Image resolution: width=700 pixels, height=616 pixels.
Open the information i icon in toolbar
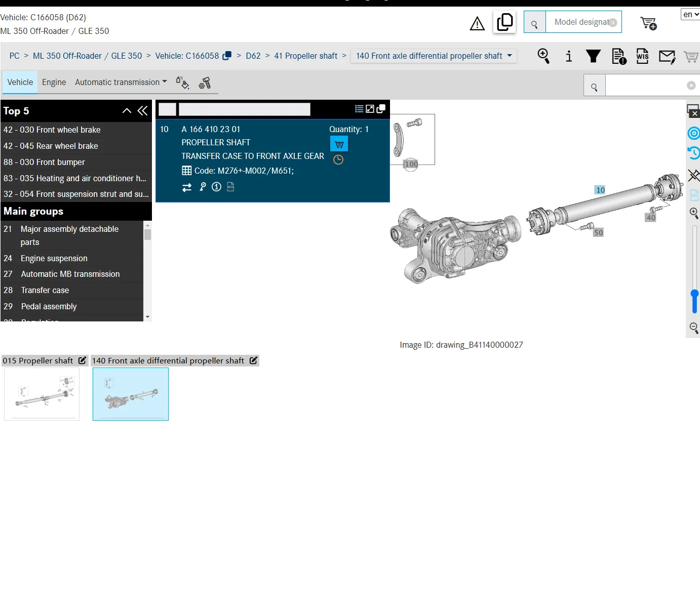[569, 56]
